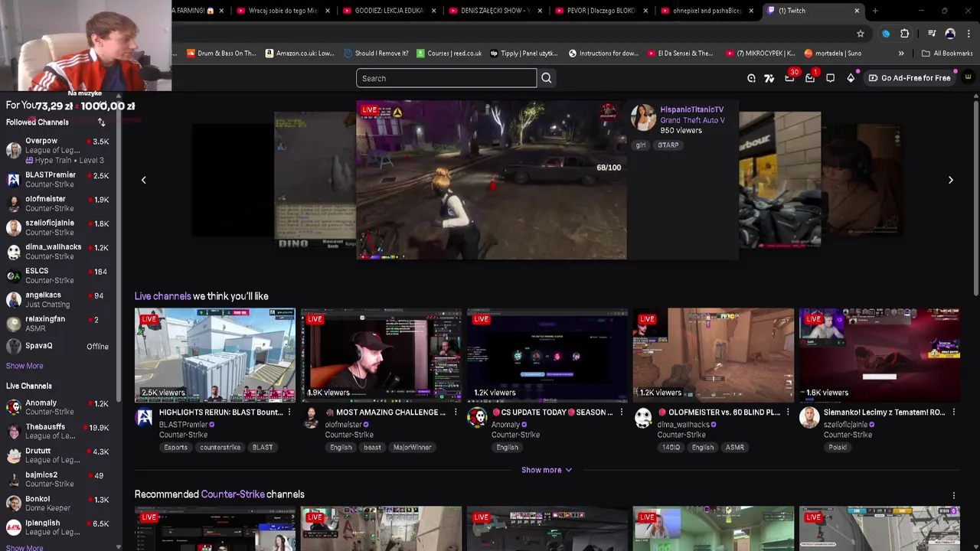Viewport: 980px width, 551px height.
Task: Open the Tipply panel bookmark
Action: click(524, 54)
